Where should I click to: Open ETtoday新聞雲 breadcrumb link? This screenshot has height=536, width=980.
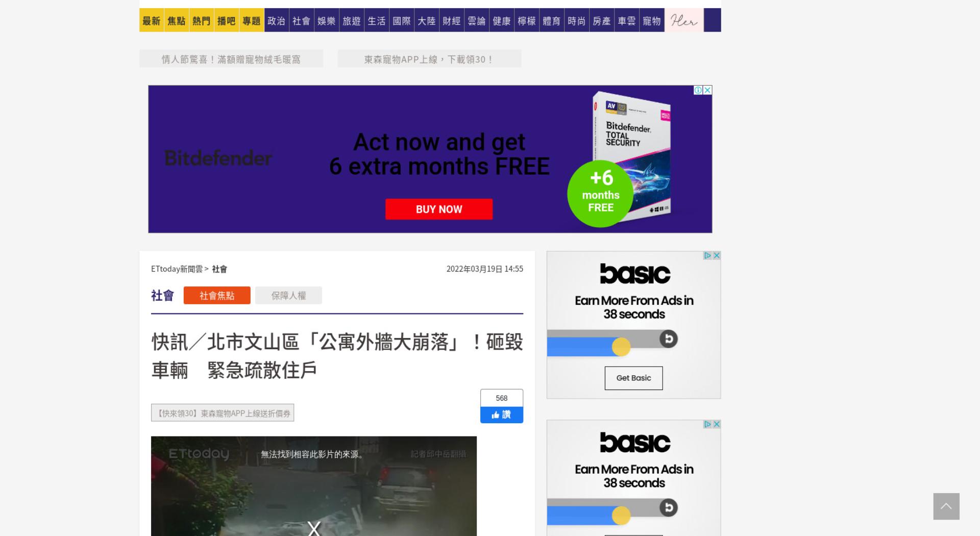click(x=177, y=269)
